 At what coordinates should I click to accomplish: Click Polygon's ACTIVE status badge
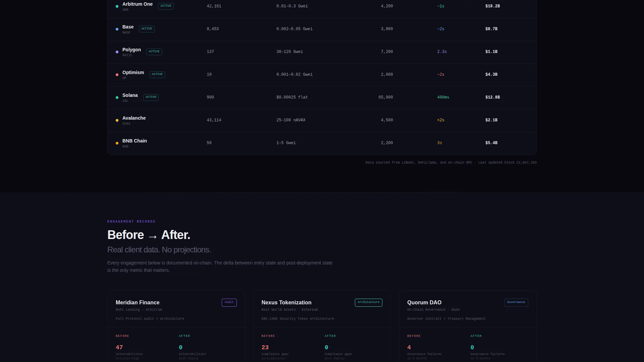[x=154, y=52]
